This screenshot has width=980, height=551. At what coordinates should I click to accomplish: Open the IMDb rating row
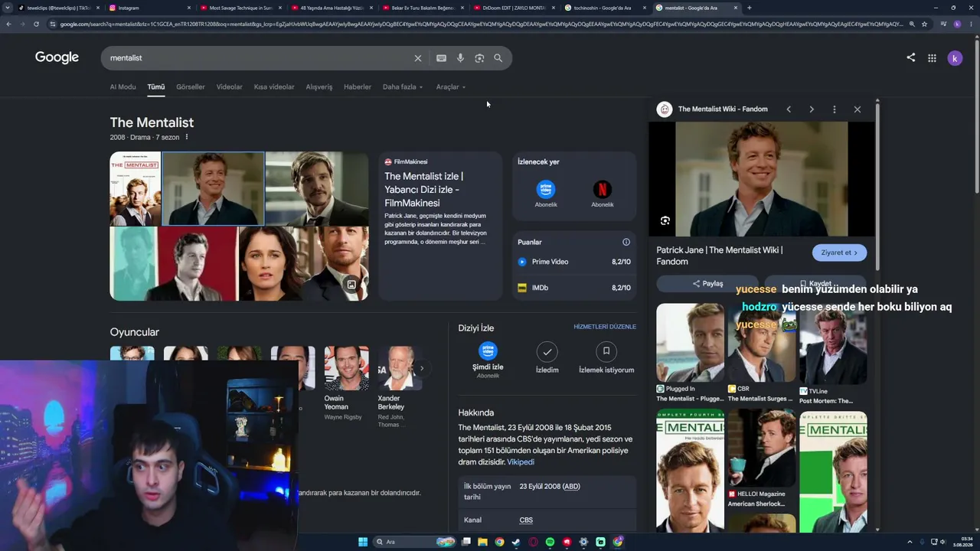574,288
